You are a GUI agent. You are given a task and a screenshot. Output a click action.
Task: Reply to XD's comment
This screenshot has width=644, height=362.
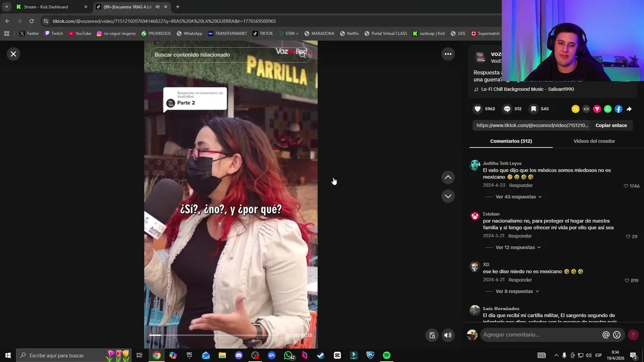pos(520,280)
